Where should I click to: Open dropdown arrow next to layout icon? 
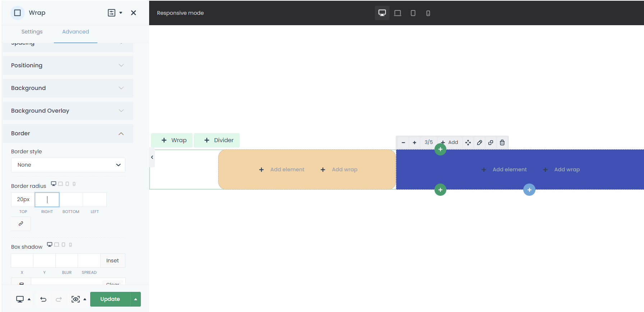[121, 13]
